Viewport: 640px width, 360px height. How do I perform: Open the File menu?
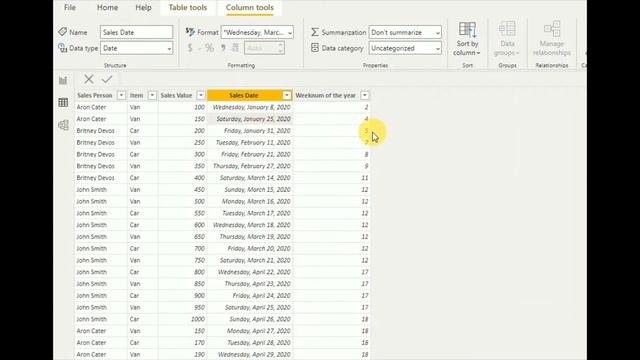[x=70, y=7]
